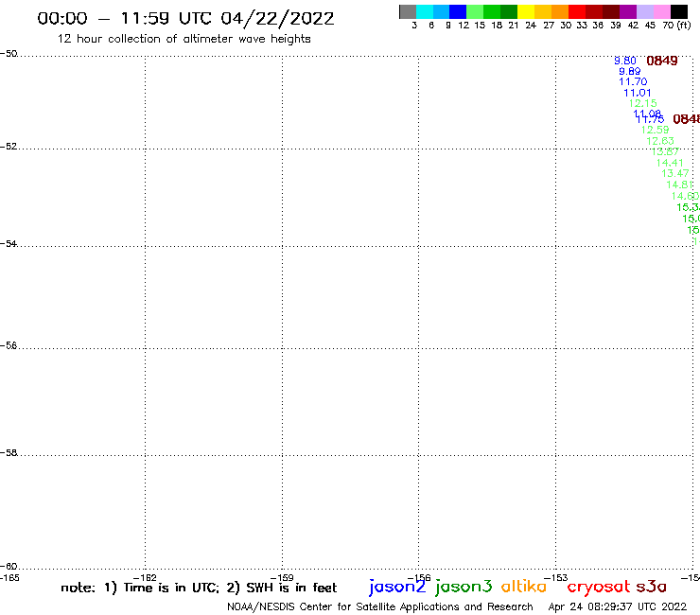700x615 pixels.
Task: Click the '00:00 – 11:59 UTC 04/22/2022' title
Action: pos(185,18)
